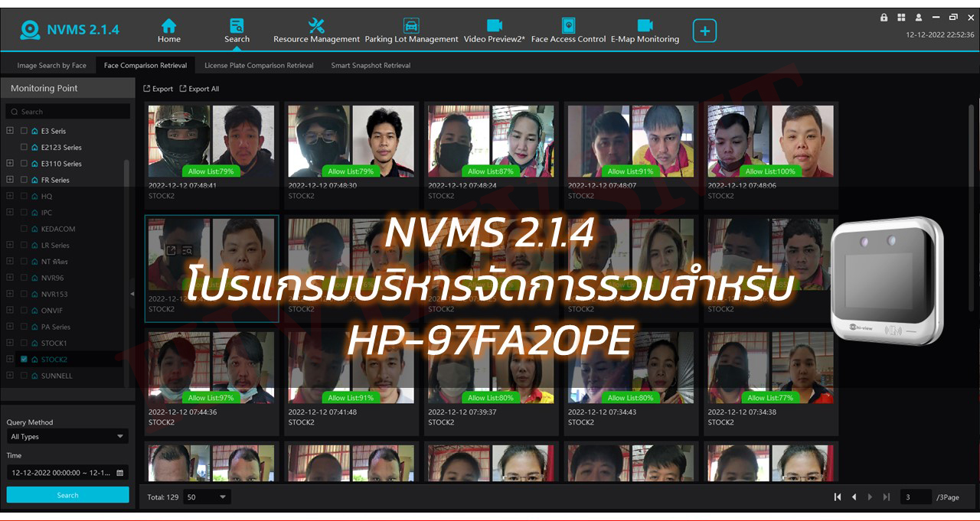The width and height of the screenshot is (980, 521).
Task: Open the Home module icon
Action: point(168,31)
